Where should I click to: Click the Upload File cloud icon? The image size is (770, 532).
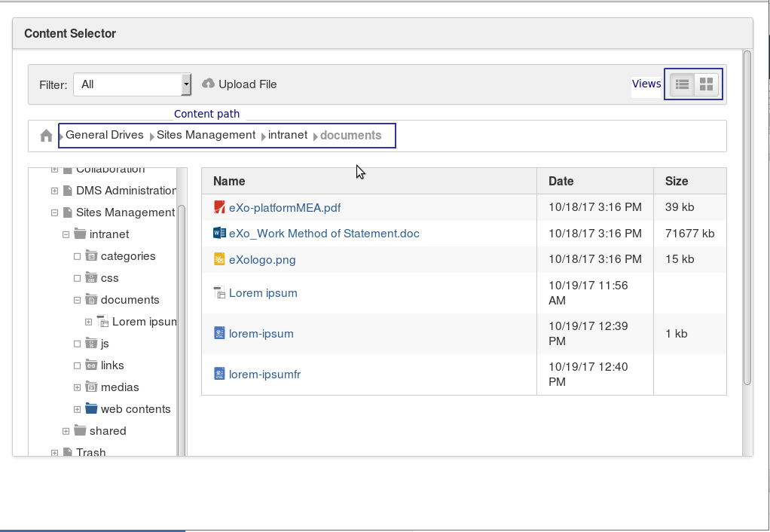coord(208,84)
